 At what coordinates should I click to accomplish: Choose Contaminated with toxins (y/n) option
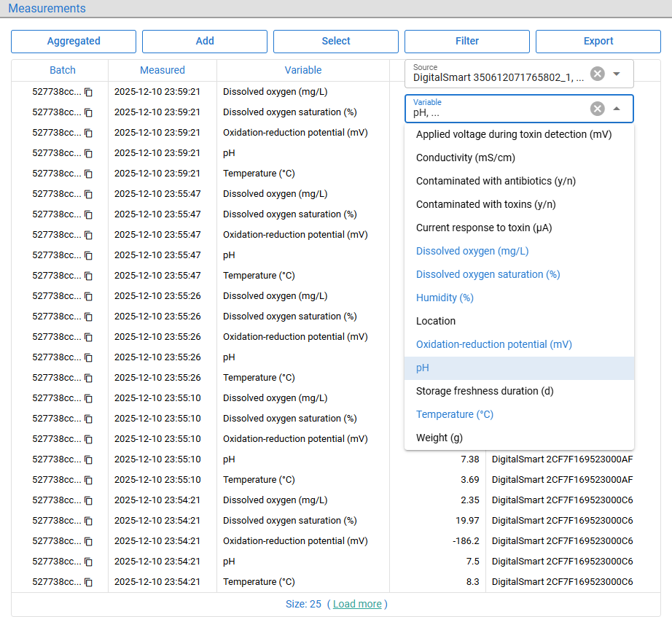coord(519,204)
